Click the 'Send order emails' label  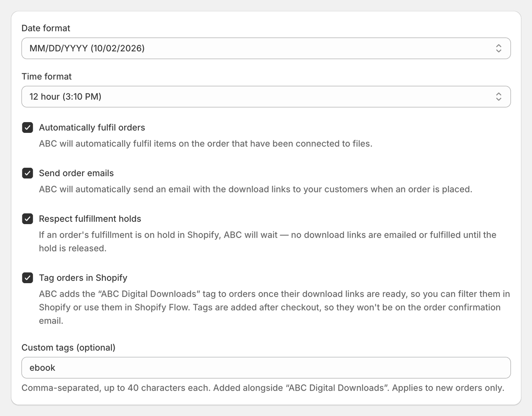click(76, 173)
